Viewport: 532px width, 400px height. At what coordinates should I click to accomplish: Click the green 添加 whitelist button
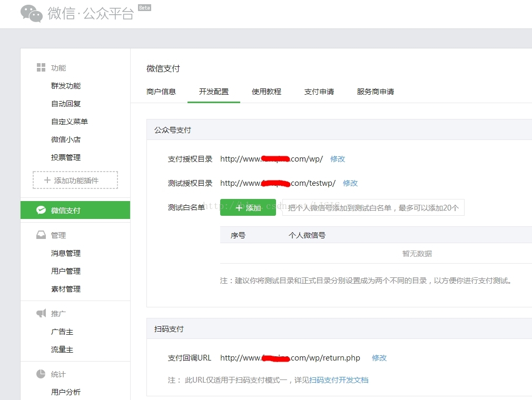pyautogui.click(x=248, y=207)
